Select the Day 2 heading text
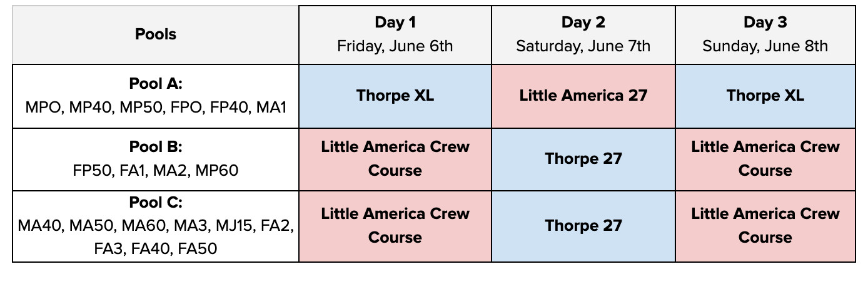This screenshot has width=868, height=289. point(583,23)
